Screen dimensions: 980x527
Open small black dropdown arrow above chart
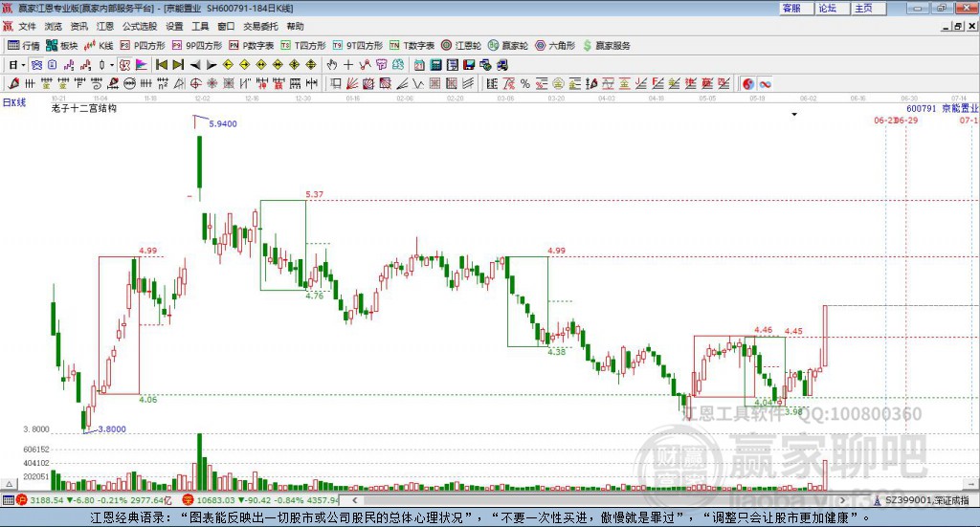tap(794, 114)
